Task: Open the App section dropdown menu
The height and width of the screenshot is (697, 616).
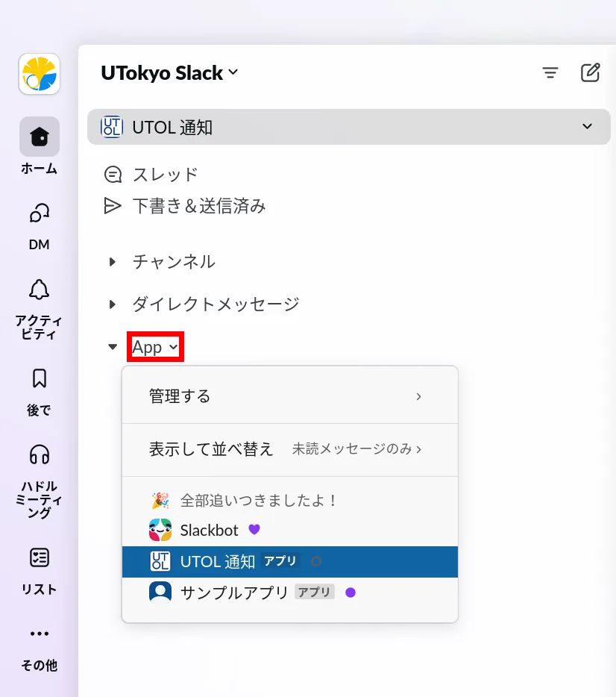Action: point(155,347)
